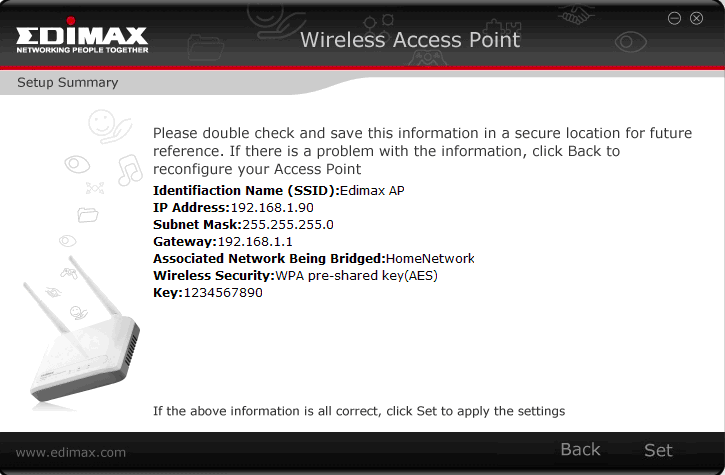
Task: Click the IP Address value 192.168.1.90
Action: click(272, 208)
